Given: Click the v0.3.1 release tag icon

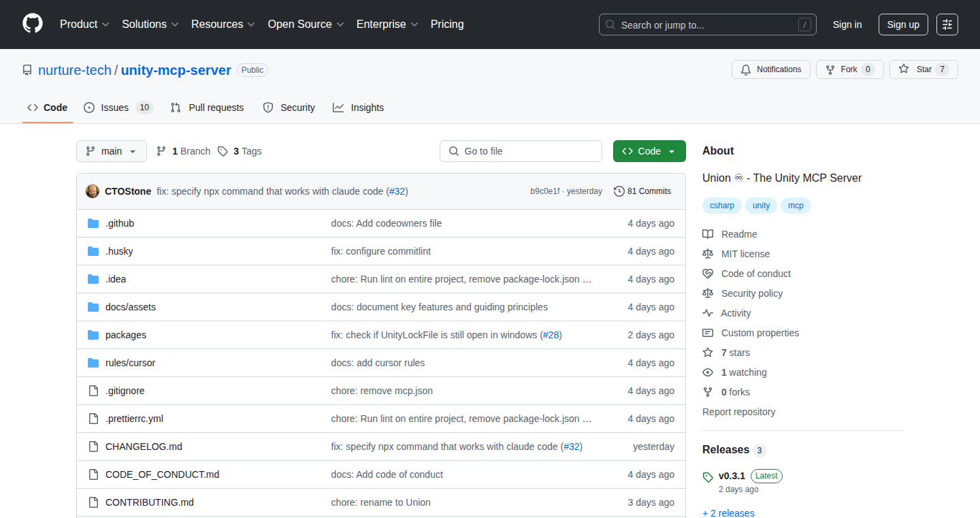Looking at the screenshot, I should point(708,477).
